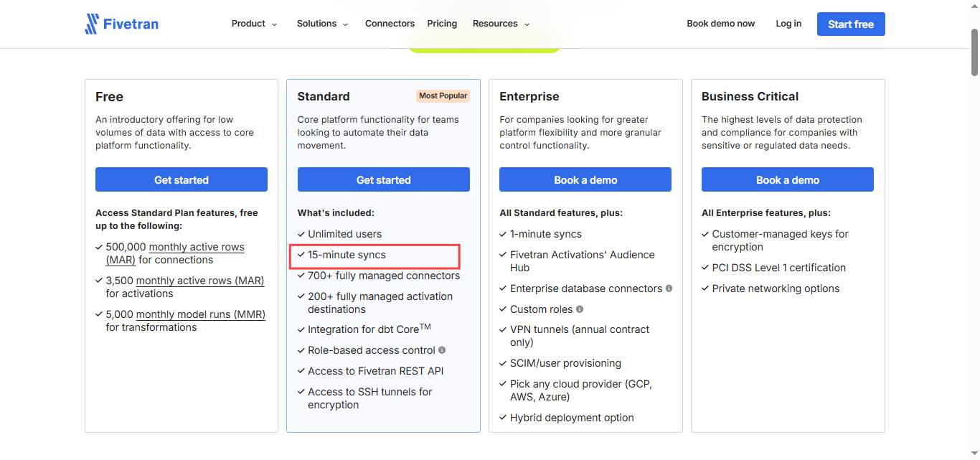The image size is (980, 460).
Task: Click 'What's included:' label
Action: pyautogui.click(x=336, y=213)
